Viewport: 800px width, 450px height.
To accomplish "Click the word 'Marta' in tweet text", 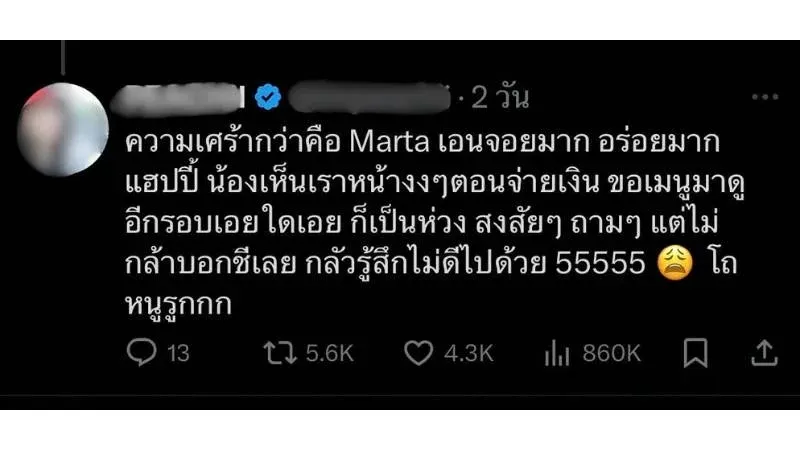I will click(x=389, y=142).
